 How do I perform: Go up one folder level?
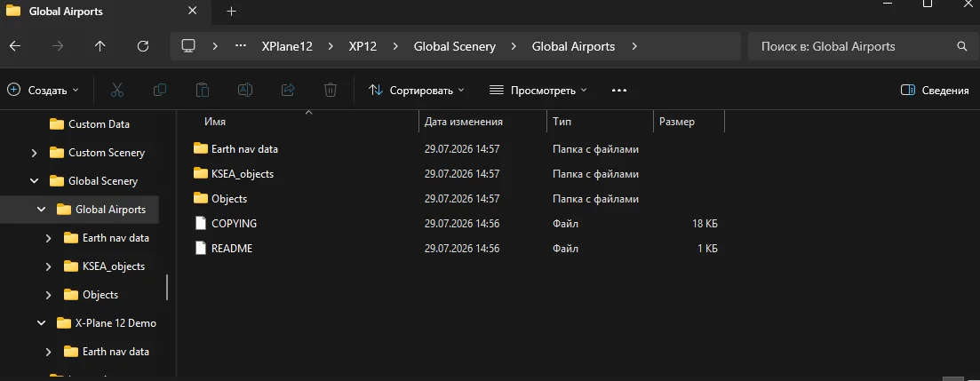click(x=100, y=46)
